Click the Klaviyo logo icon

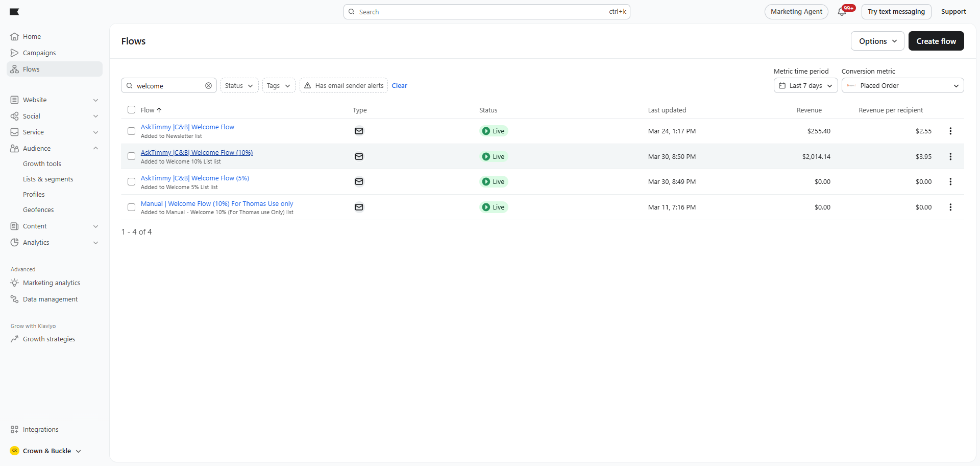point(14,12)
